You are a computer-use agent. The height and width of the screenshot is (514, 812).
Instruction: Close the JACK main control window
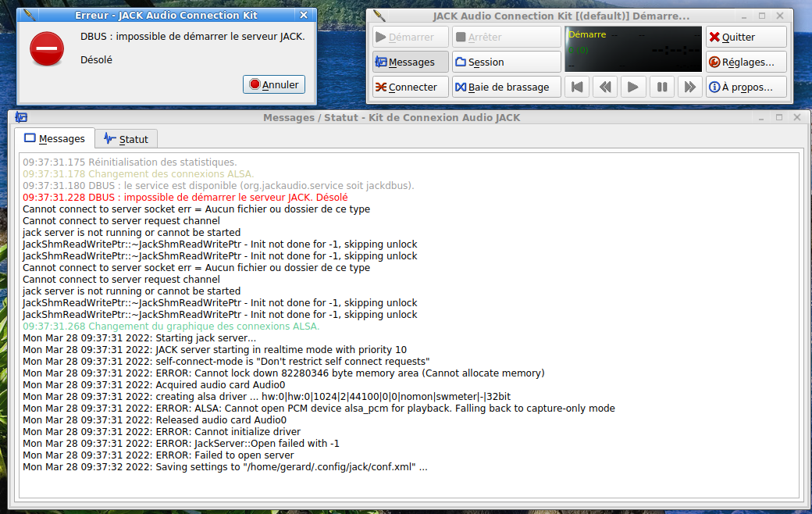tap(780, 16)
